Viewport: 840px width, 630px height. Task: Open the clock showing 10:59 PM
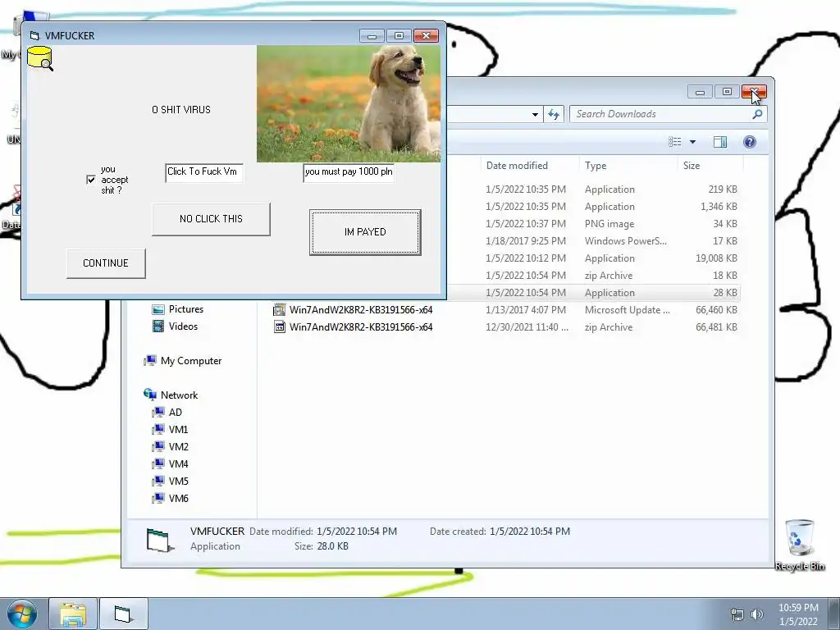pyautogui.click(x=798, y=614)
